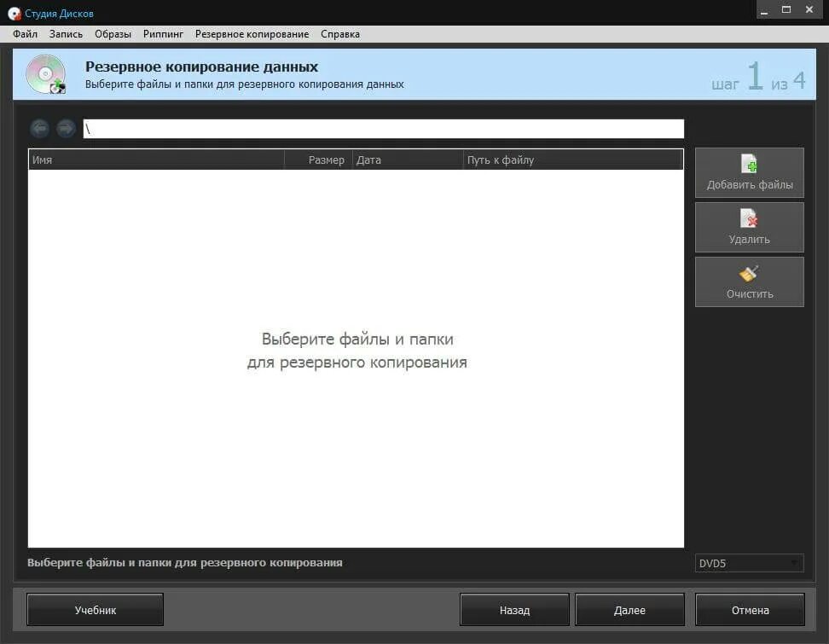Open the Справка menu
The height and width of the screenshot is (644, 829).
coord(339,34)
